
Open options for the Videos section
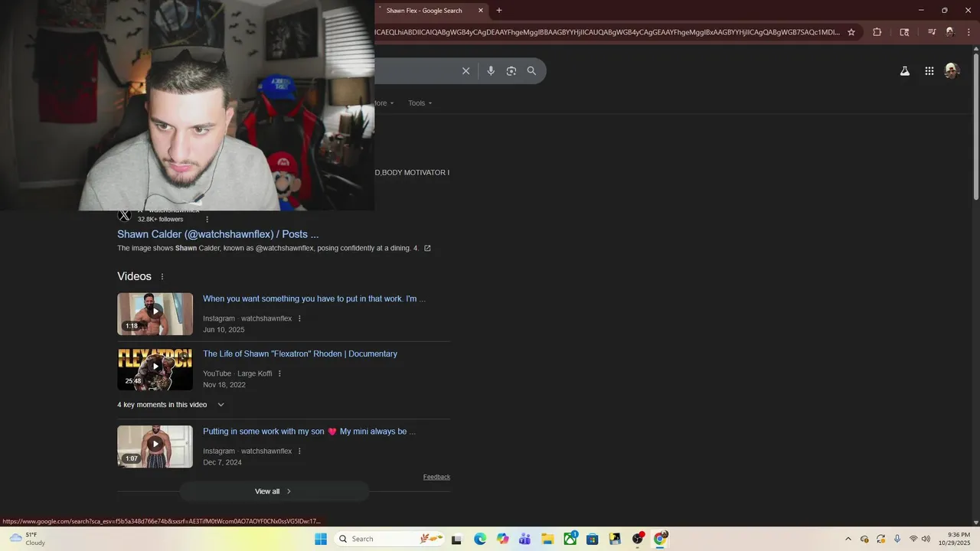(x=162, y=276)
